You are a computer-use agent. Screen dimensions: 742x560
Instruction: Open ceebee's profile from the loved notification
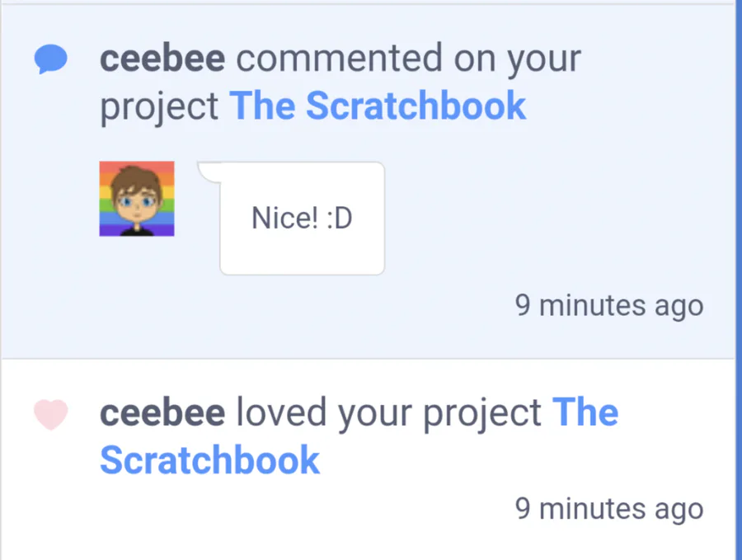point(162,412)
